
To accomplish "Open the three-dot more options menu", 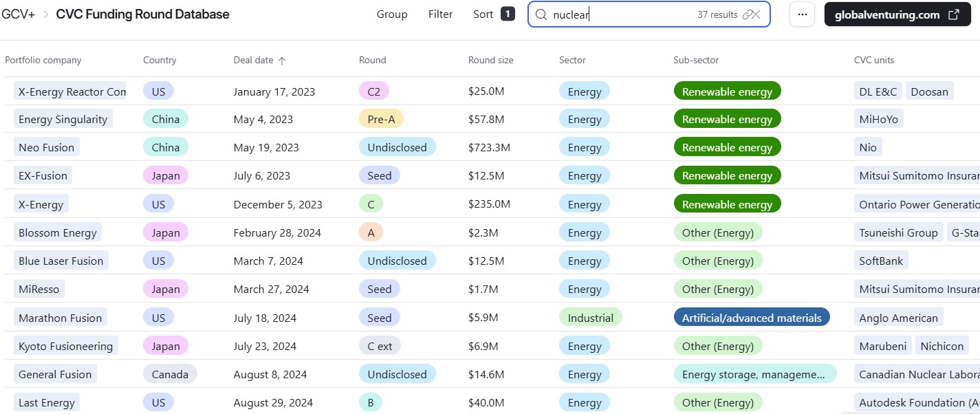I will coord(802,14).
